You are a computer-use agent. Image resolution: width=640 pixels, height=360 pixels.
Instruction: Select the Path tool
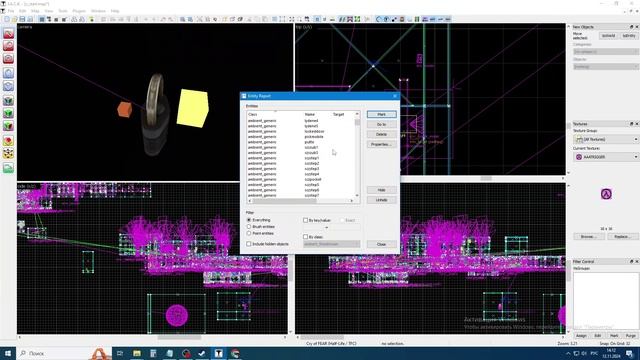pos(8,168)
